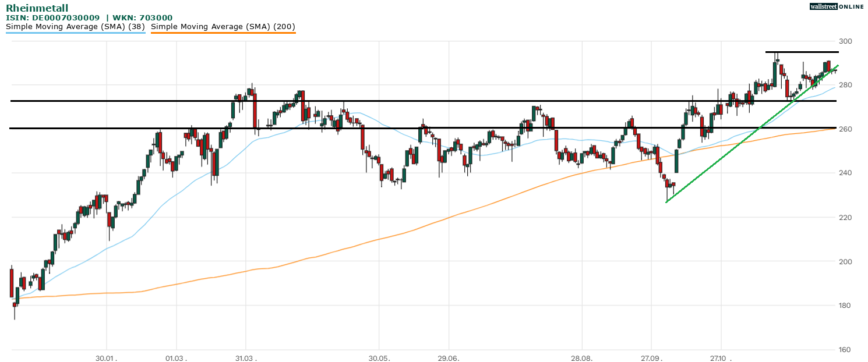Click the Rheinmetall chart title
The height and width of the screenshot is (362, 868).
37,8
